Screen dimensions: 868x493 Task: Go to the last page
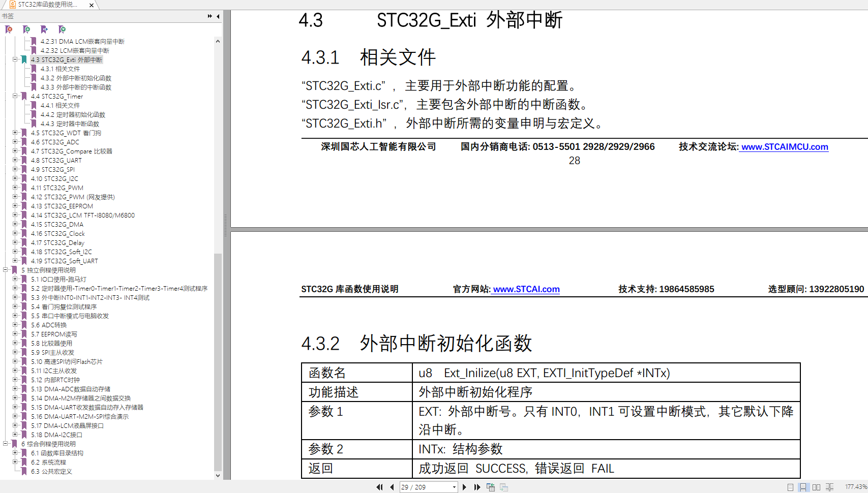(477, 487)
